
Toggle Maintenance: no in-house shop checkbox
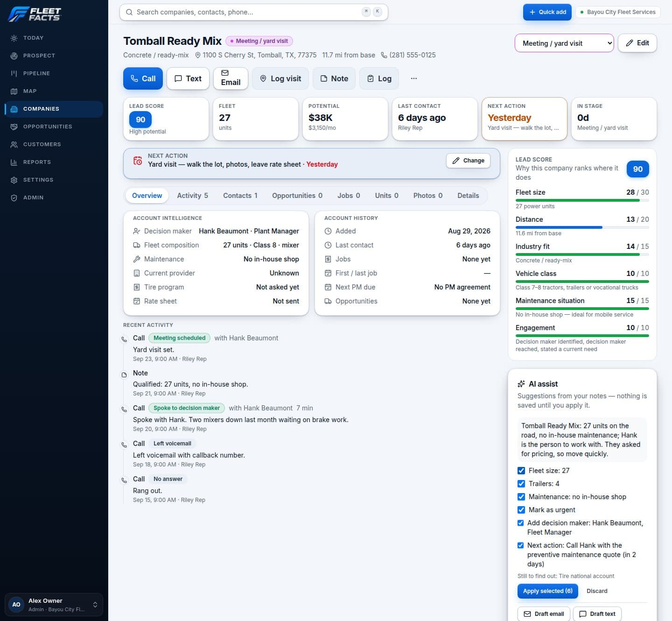click(521, 497)
